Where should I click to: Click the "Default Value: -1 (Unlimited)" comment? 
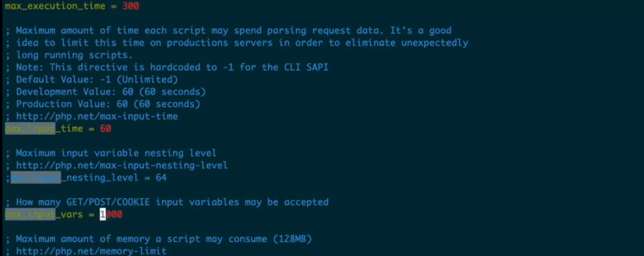(x=97, y=79)
